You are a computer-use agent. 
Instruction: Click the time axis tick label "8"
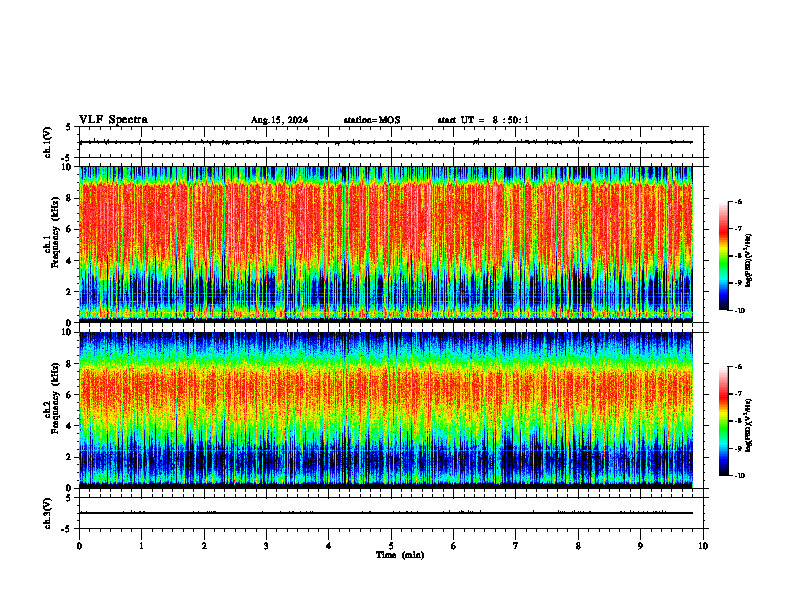[x=578, y=546]
